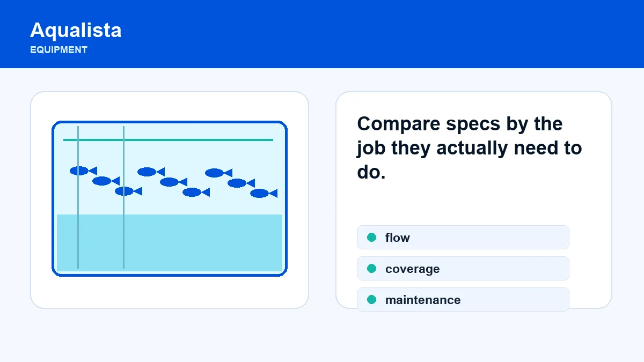
Task: Click the darker water area in tank
Action: tap(170, 243)
